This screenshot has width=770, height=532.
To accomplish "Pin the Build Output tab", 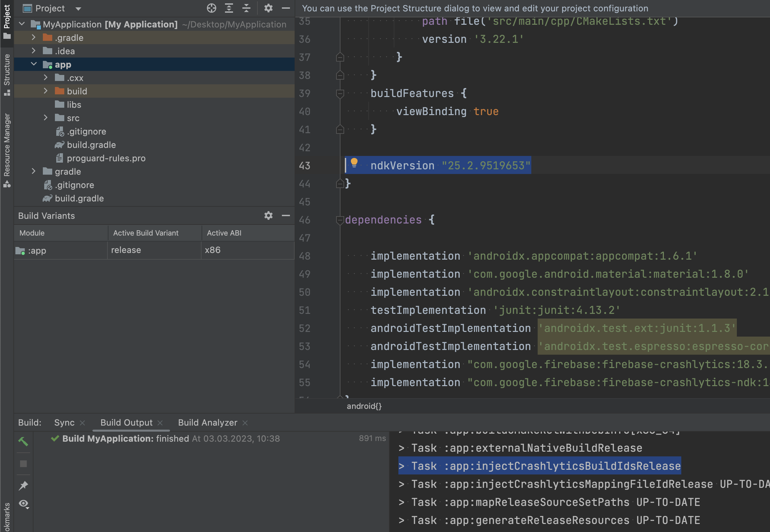I will pyautogui.click(x=23, y=485).
